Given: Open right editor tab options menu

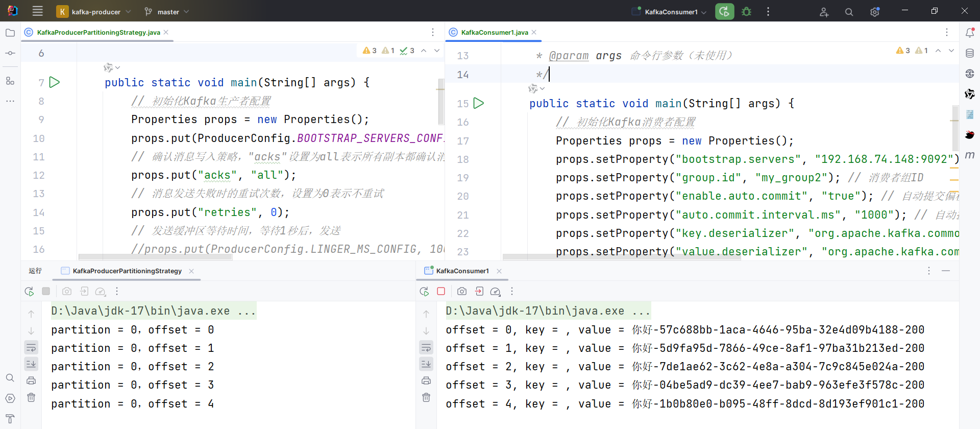Looking at the screenshot, I should point(947,32).
